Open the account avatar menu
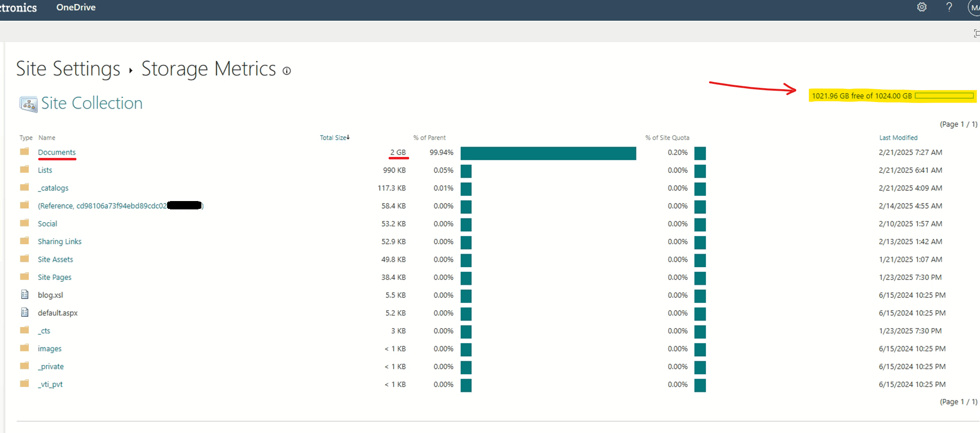980x433 pixels. click(974, 7)
